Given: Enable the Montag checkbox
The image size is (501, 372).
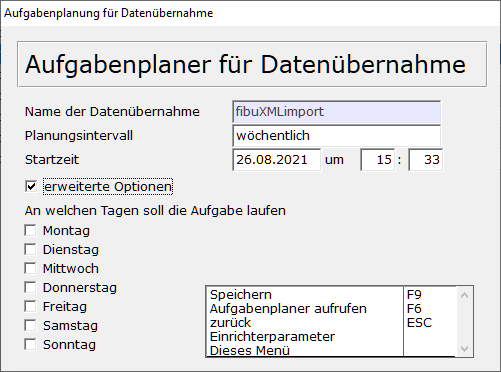Looking at the screenshot, I should coord(30,230).
